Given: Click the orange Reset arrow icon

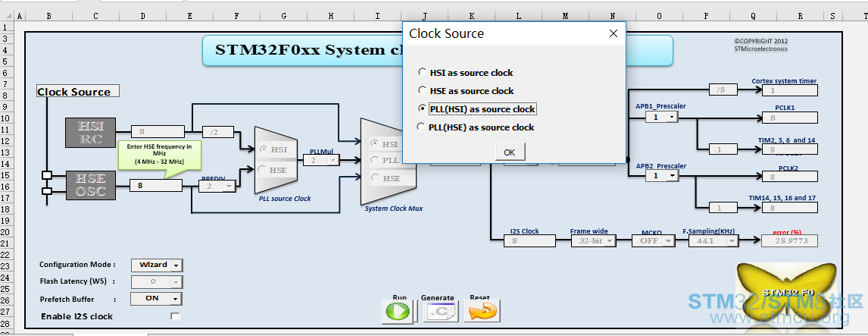Looking at the screenshot, I should point(482,312).
